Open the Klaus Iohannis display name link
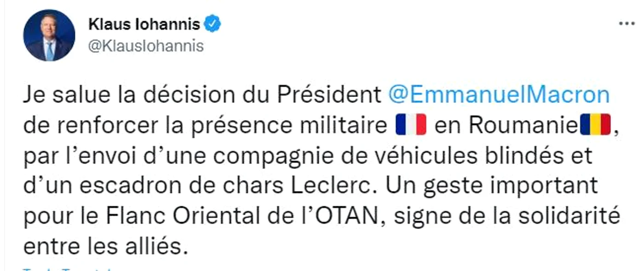This screenshot has width=644, height=271. 144,24
